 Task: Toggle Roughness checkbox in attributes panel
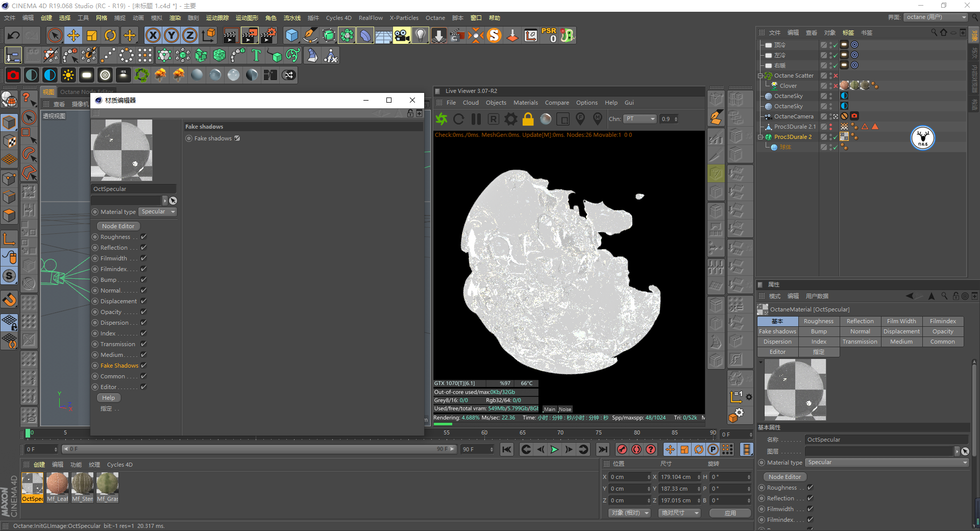coord(811,487)
